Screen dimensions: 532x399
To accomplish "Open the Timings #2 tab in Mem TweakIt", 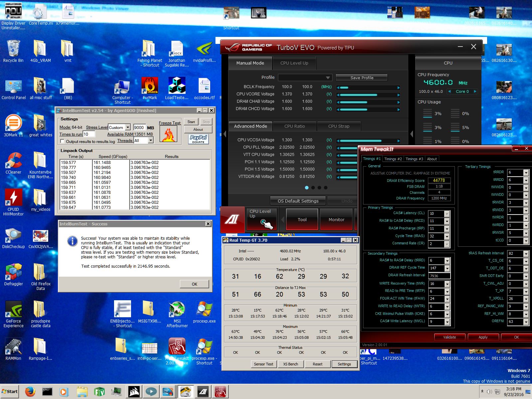I will point(393,159).
